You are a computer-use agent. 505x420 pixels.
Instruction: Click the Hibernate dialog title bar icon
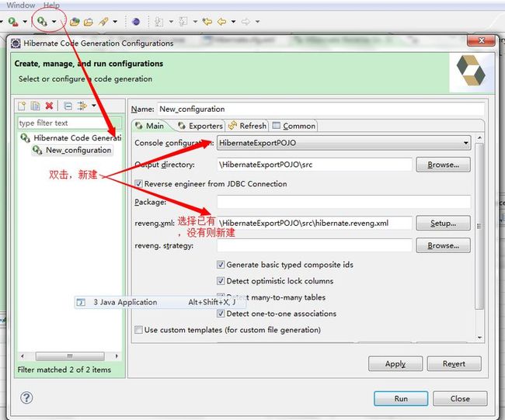pos(16,43)
